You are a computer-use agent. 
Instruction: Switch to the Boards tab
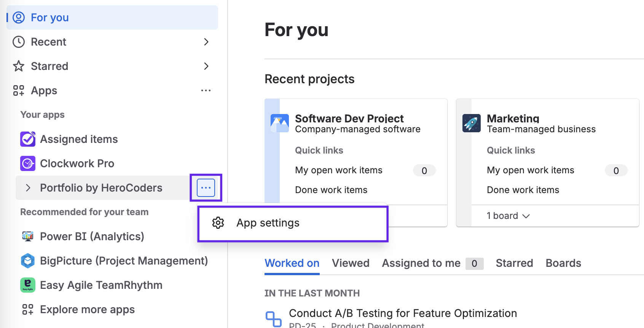[563, 263]
